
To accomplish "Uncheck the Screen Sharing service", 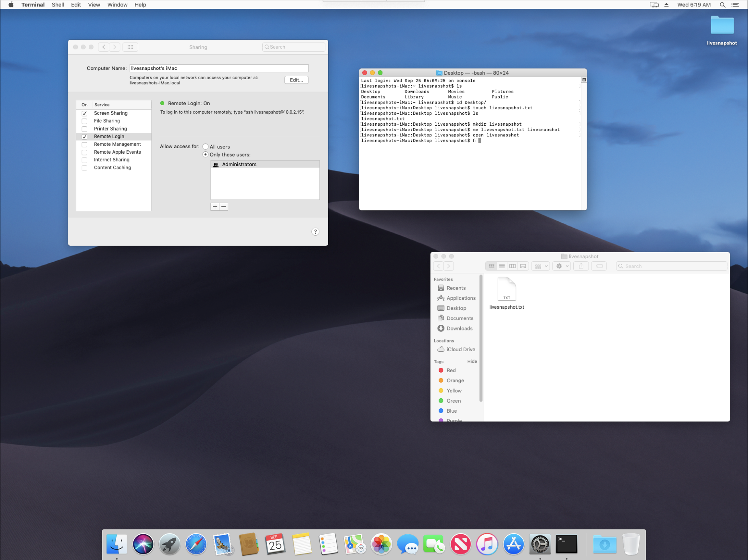I will point(84,114).
